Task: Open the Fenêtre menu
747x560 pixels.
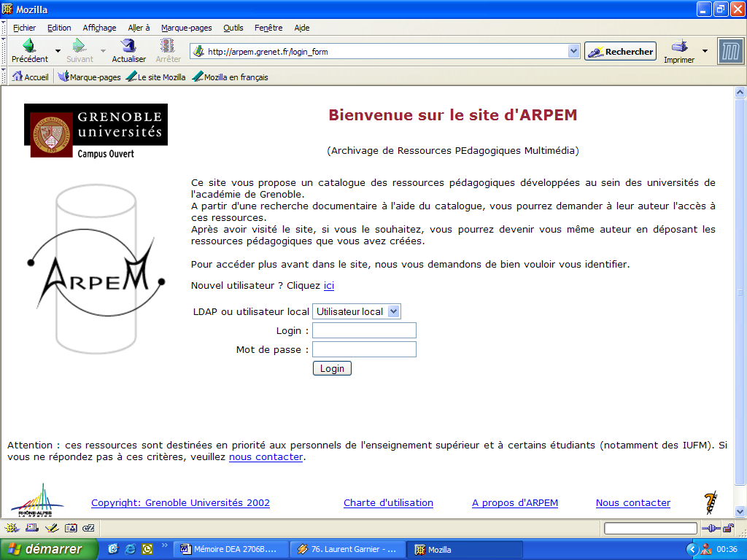Action: point(268,28)
